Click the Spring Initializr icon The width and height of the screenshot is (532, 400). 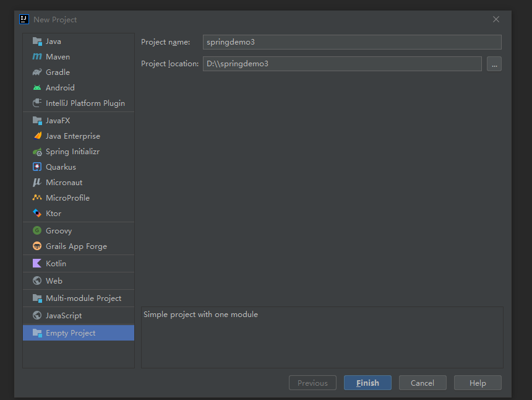pyautogui.click(x=37, y=152)
